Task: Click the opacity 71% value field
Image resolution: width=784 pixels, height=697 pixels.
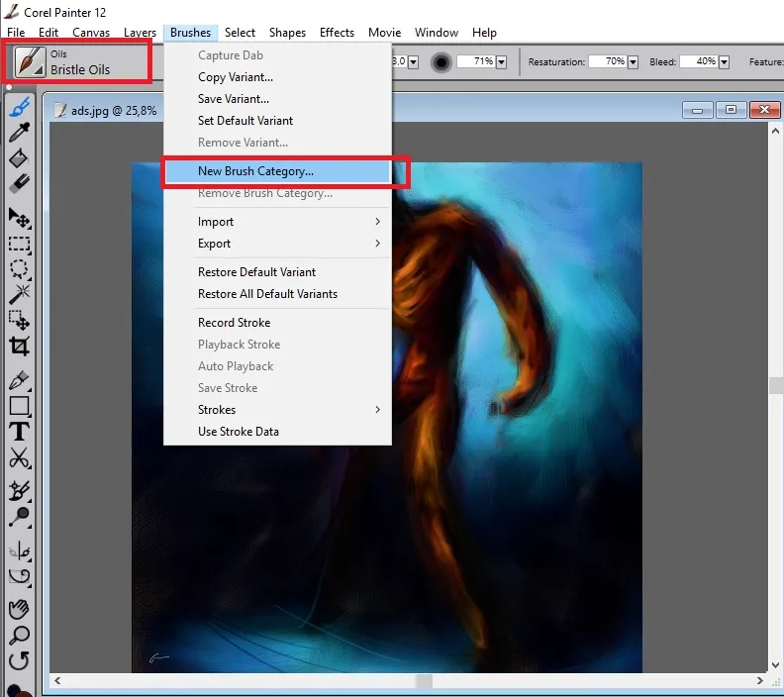Action: tap(475, 61)
